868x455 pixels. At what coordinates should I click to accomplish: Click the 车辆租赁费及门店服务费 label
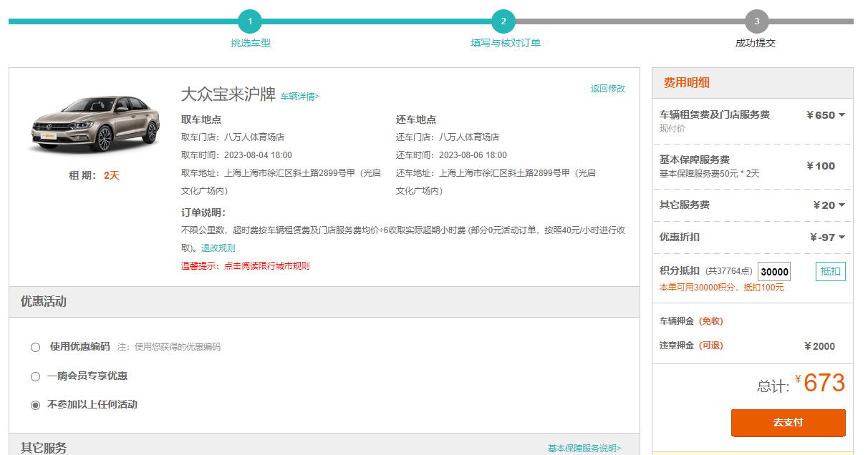pos(715,114)
